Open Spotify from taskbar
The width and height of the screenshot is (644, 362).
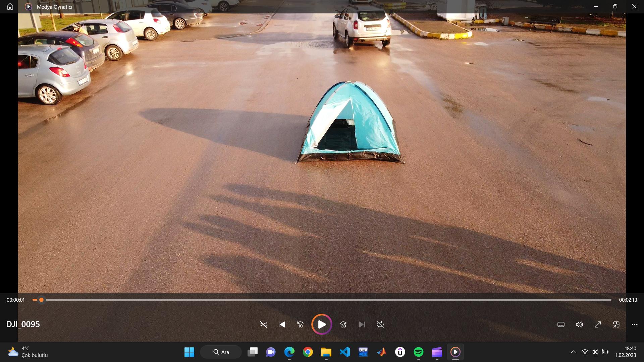click(x=419, y=352)
